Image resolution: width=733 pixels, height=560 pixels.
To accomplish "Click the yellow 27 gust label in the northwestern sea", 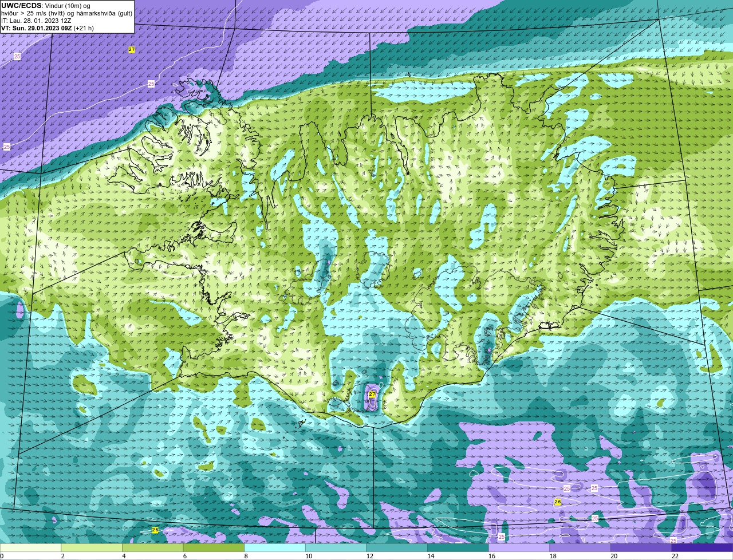I will 132,50.
